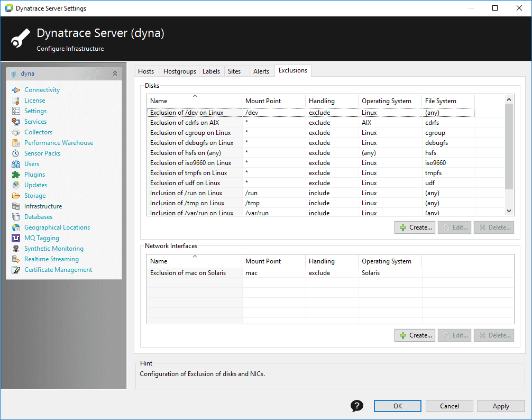Click the Sensor Packs clock icon

click(16, 153)
